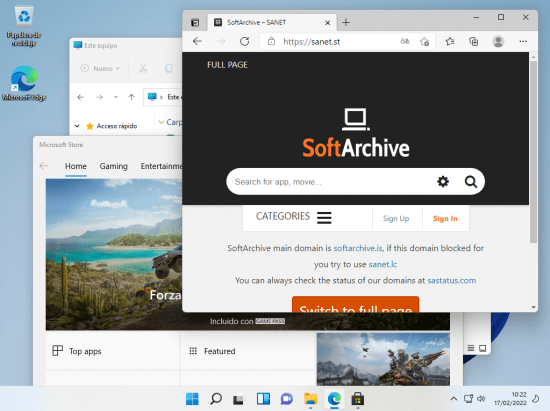This screenshot has height=411, width=550.
Task: Go up one level in File Explorer
Action: pos(132,97)
